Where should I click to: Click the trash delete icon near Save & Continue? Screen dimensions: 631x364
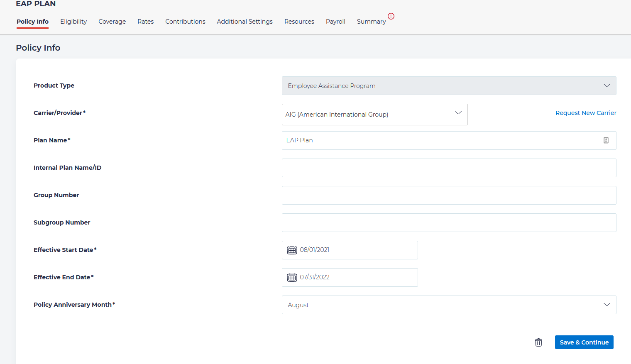[538, 342]
